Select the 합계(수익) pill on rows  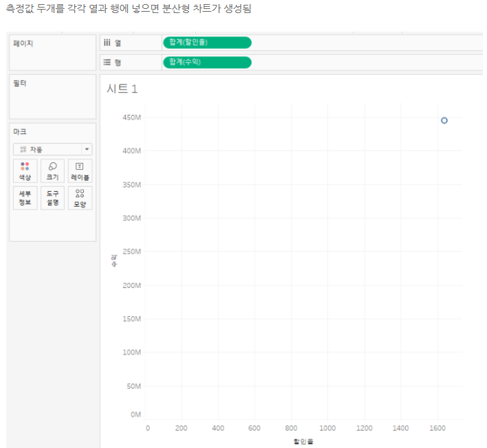(x=207, y=62)
